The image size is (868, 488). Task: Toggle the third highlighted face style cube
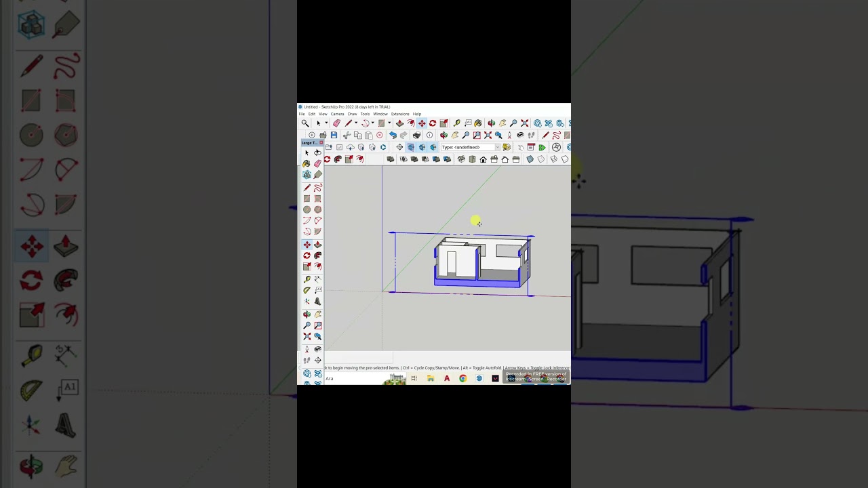click(433, 147)
